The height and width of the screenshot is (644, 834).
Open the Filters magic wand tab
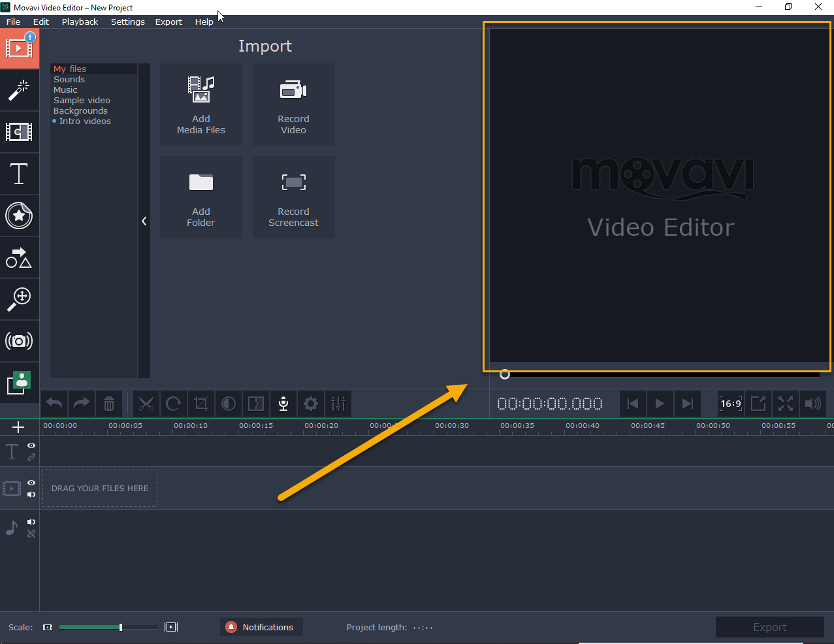[x=19, y=90]
